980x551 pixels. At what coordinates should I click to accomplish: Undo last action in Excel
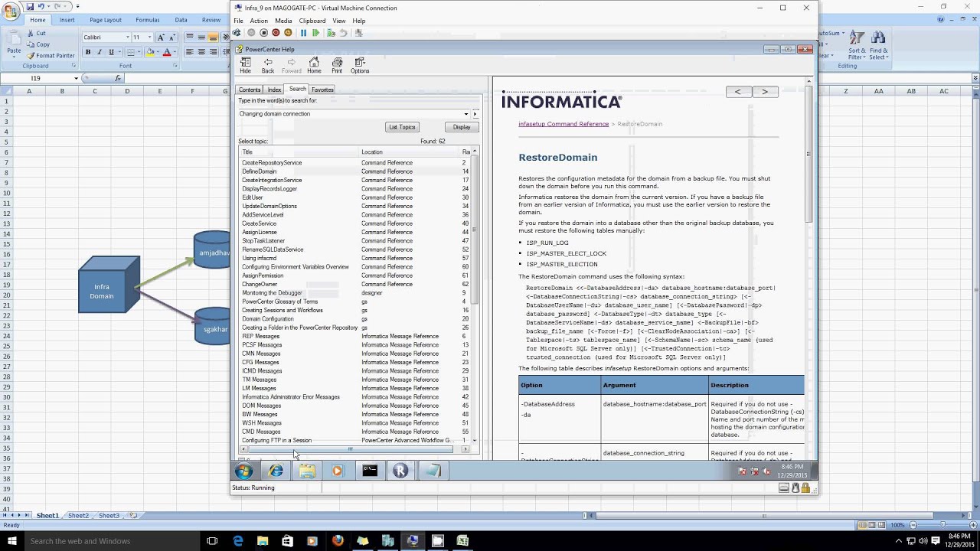[43, 6]
